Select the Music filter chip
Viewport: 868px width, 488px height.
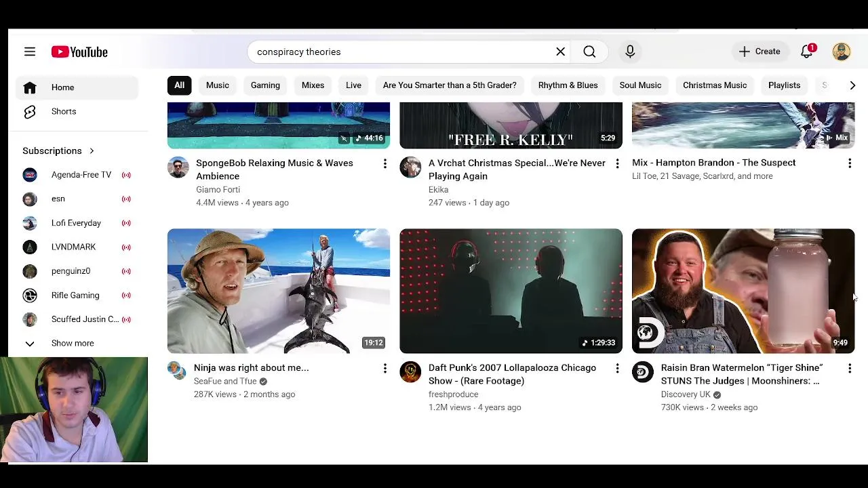tap(218, 85)
